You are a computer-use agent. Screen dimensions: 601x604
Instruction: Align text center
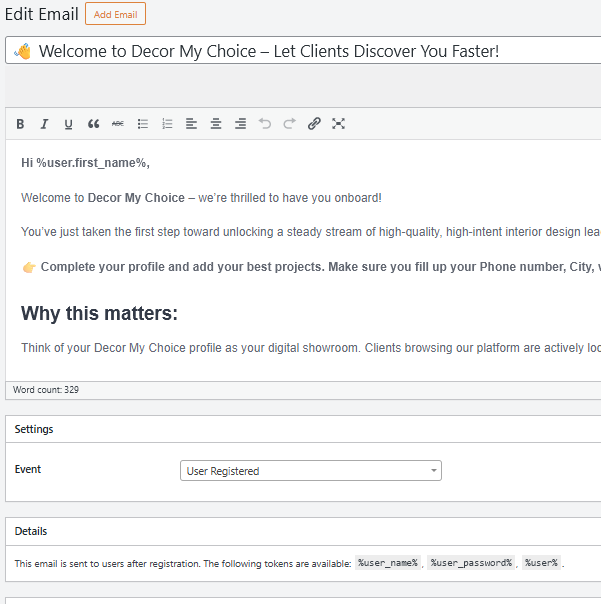click(216, 124)
